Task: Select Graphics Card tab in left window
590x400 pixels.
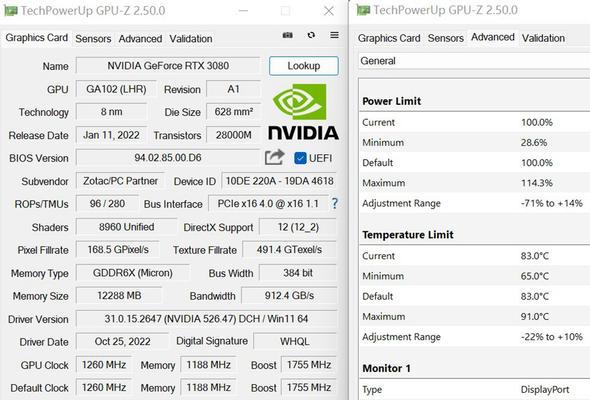Action: click(x=36, y=38)
